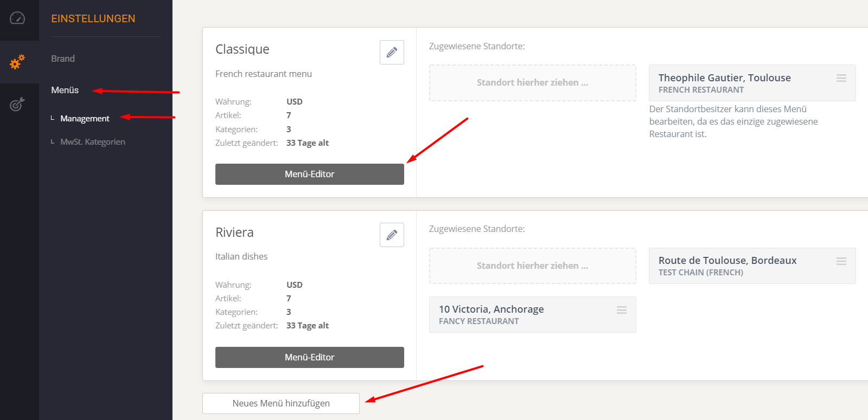Select the Menüs navigation item
This screenshot has width=868, height=420.
[65, 90]
